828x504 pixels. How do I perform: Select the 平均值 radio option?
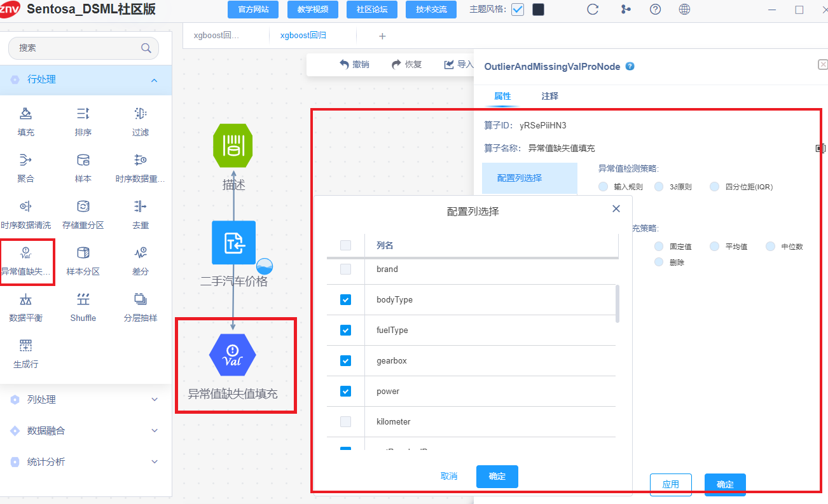click(x=714, y=246)
